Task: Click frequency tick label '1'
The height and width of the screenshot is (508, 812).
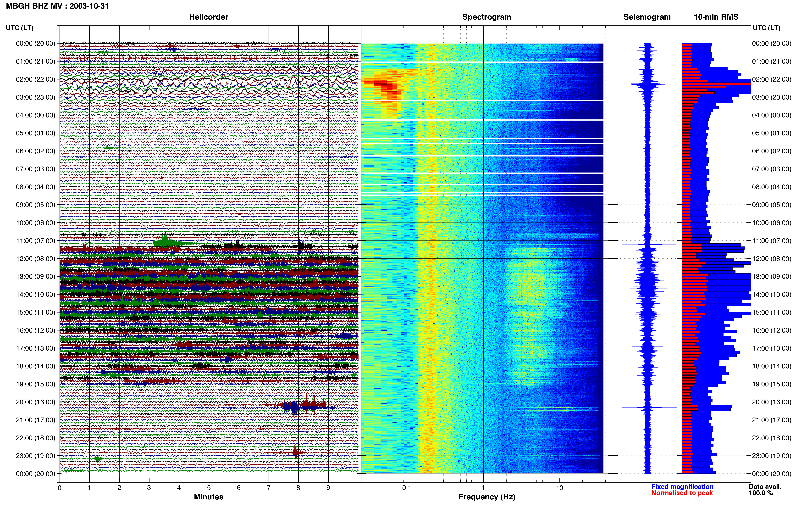Action: pos(483,488)
